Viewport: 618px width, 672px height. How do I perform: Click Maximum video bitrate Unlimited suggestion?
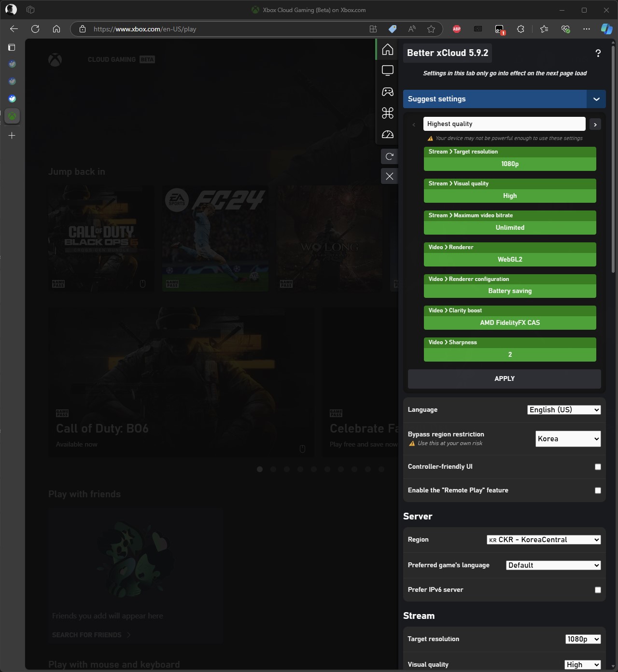click(x=510, y=223)
